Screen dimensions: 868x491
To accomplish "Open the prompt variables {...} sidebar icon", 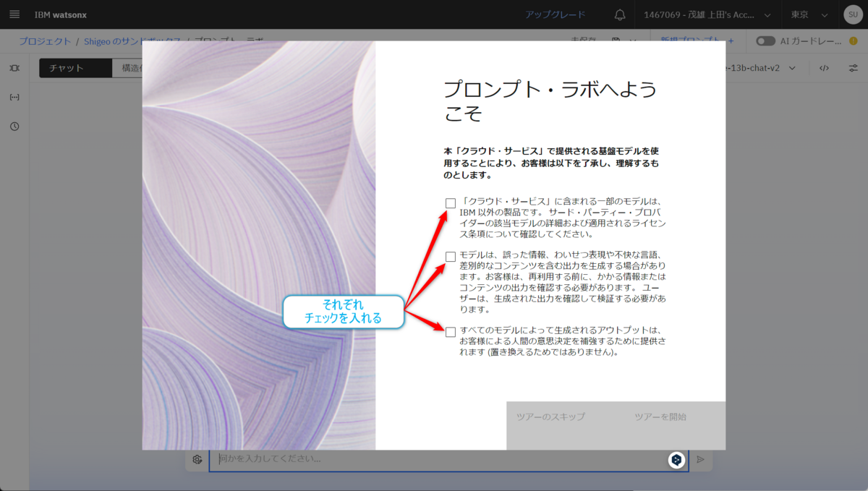I will 14,97.
